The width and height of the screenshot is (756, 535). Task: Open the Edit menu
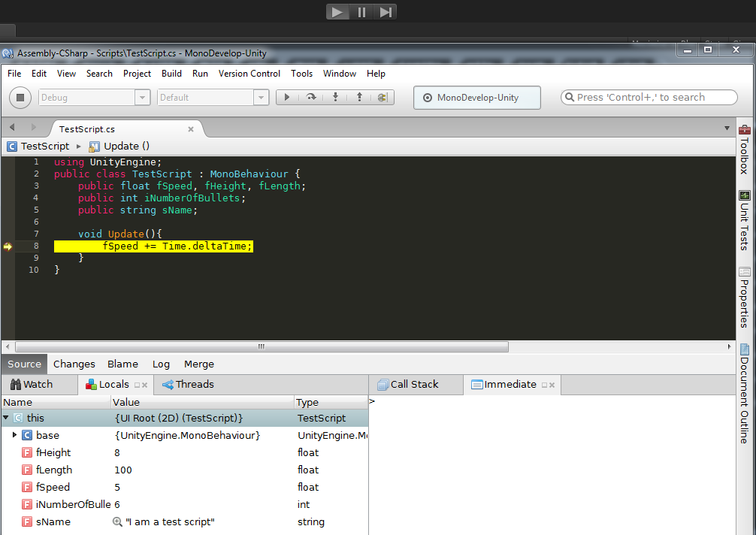(39, 73)
